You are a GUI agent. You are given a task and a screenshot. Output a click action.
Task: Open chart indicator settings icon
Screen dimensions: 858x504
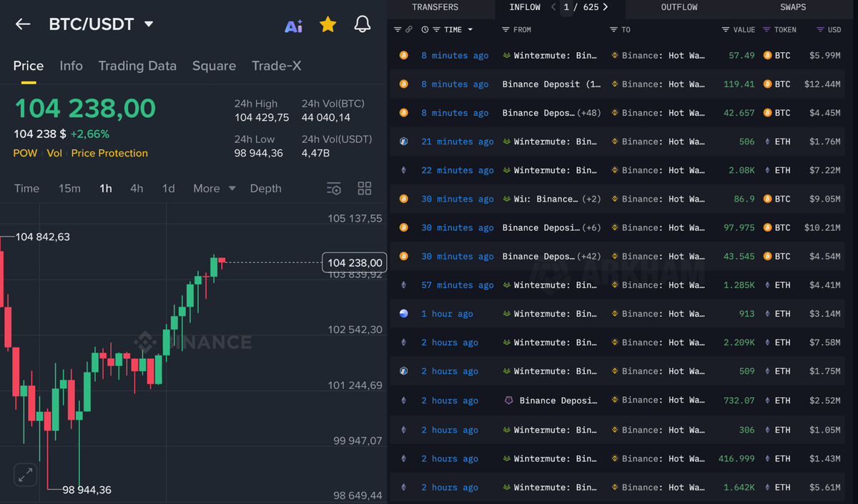tap(334, 189)
